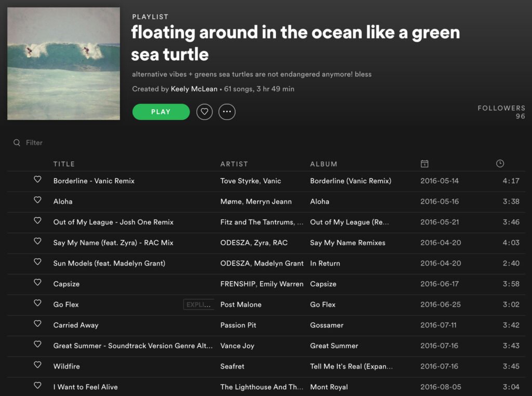Sort tracks by TITLE column header
The height and width of the screenshot is (396, 532).
tap(64, 164)
